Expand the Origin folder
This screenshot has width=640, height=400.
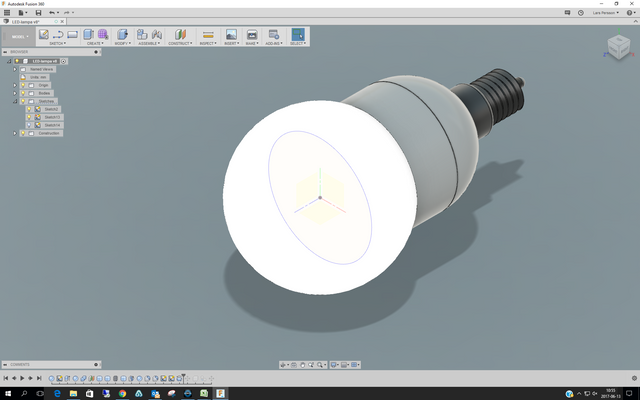(x=15, y=85)
